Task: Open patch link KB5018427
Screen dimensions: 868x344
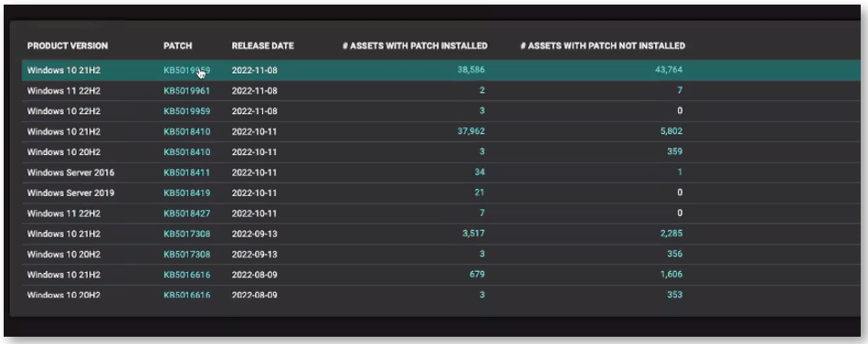Action: coord(186,214)
